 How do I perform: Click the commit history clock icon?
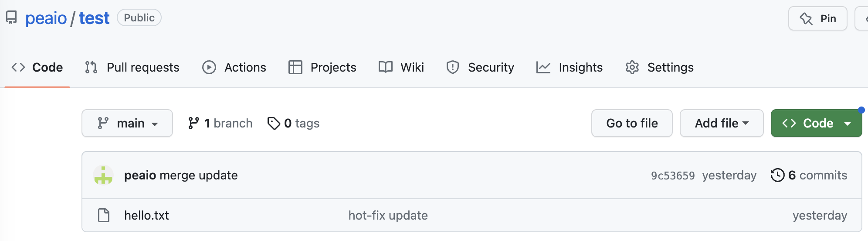[777, 175]
